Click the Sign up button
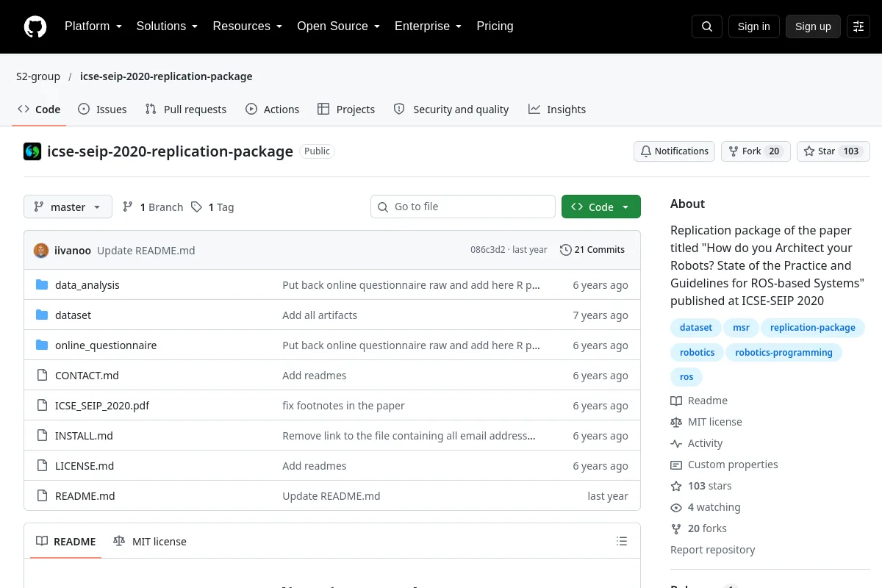The image size is (882, 588). click(813, 26)
